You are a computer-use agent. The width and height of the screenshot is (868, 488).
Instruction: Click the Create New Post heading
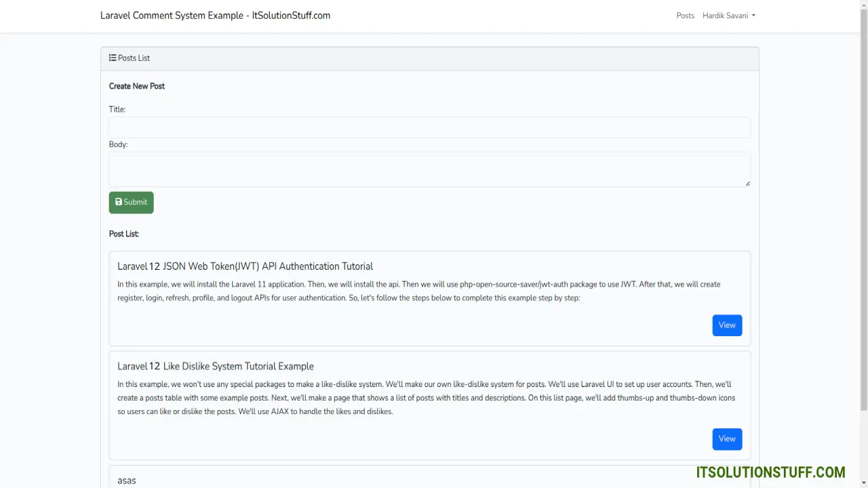tap(137, 86)
